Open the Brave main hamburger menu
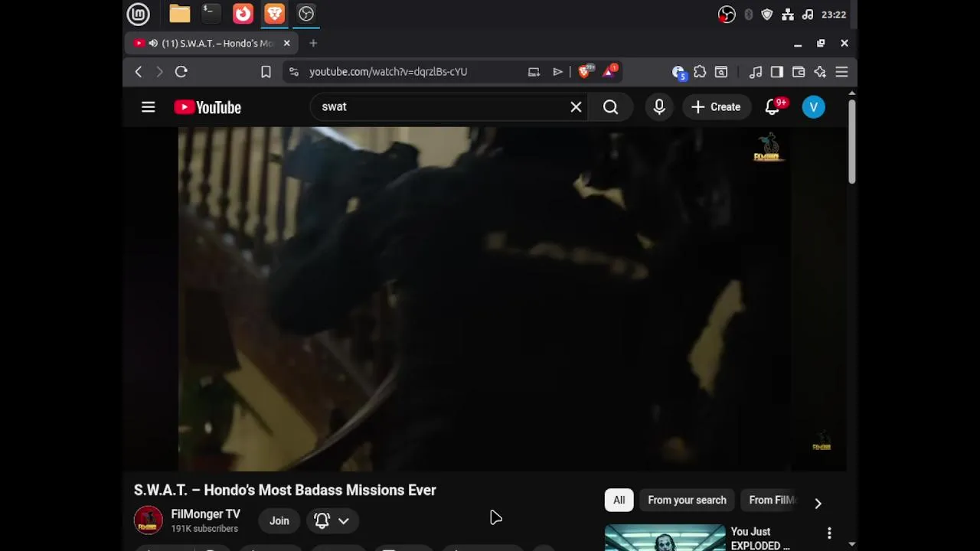980x551 pixels. click(x=841, y=72)
